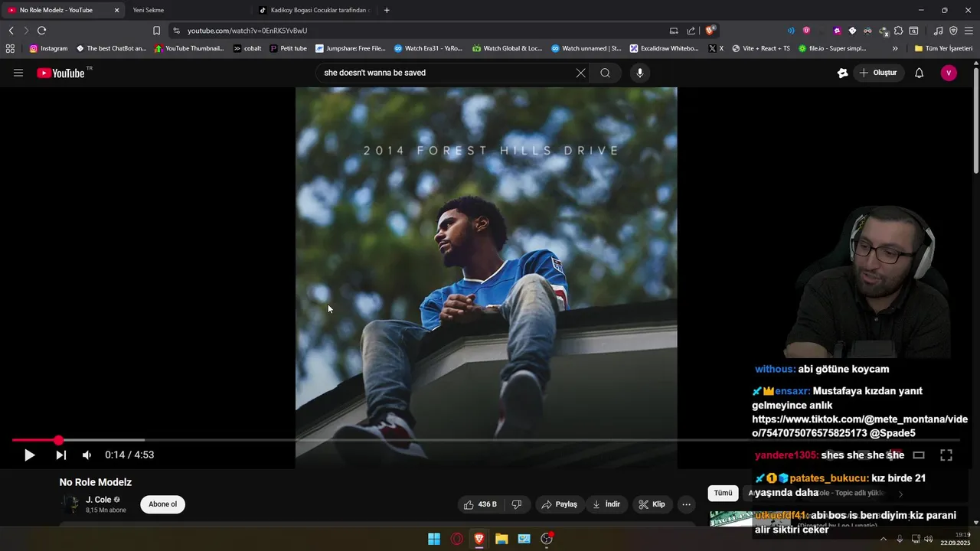This screenshot has height=551, width=980.
Task: Open the J. Cole channel link
Action: point(98,500)
